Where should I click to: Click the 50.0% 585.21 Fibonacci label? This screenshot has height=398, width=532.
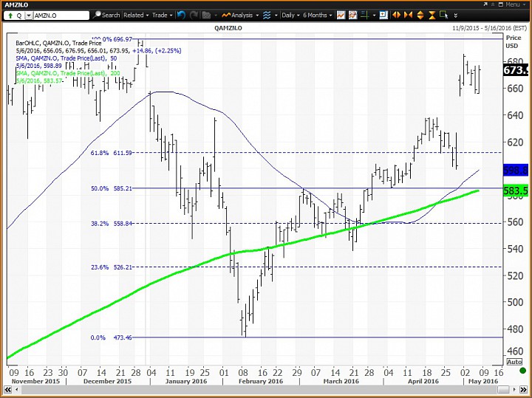pos(112,188)
